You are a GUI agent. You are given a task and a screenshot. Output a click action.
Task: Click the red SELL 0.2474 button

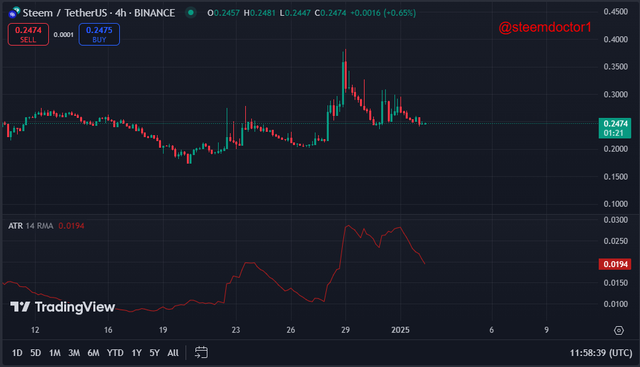(x=28, y=34)
